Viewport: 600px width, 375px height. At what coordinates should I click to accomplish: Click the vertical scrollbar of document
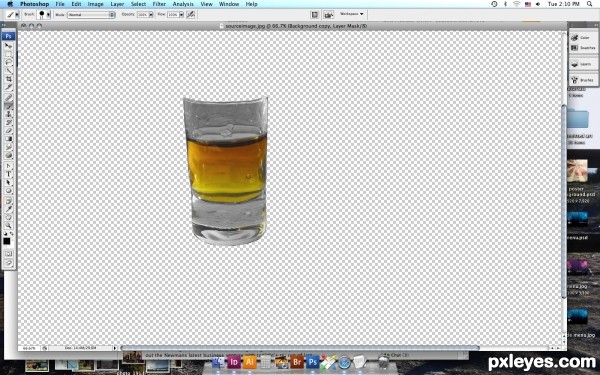click(564, 201)
